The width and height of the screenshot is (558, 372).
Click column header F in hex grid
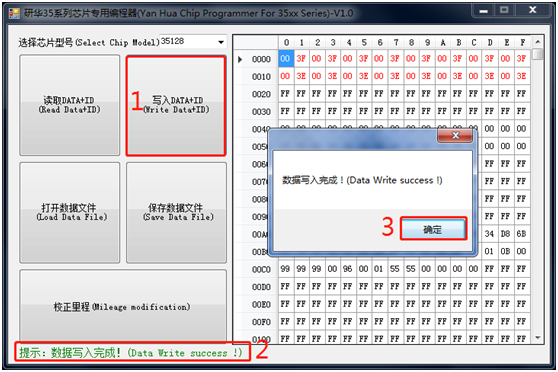pyautogui.click(x=522, y=43)
